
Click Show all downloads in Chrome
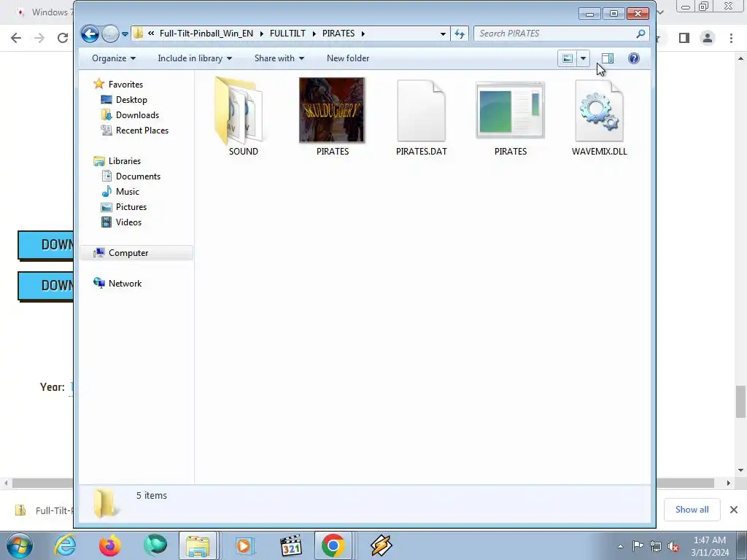click(x=692, y=510)
